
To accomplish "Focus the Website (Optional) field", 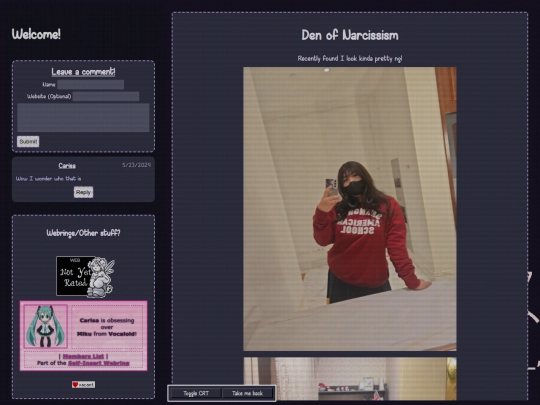I will [x=106, y=96].
